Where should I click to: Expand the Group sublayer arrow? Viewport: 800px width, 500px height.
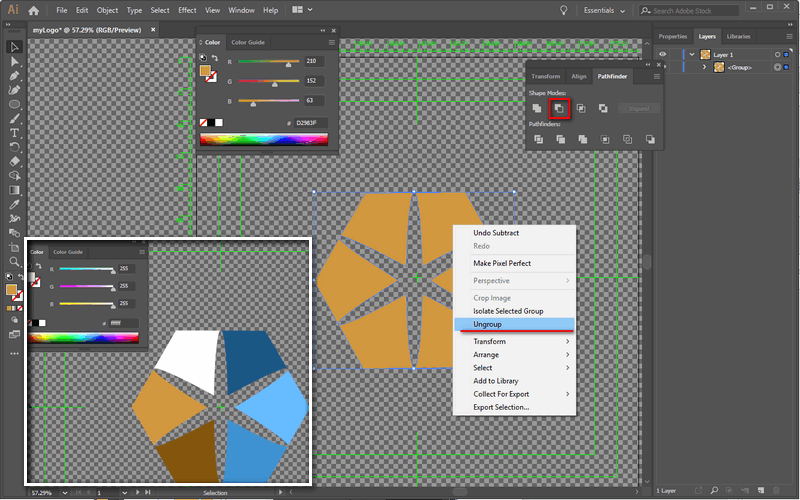click(x=704, y=67)
